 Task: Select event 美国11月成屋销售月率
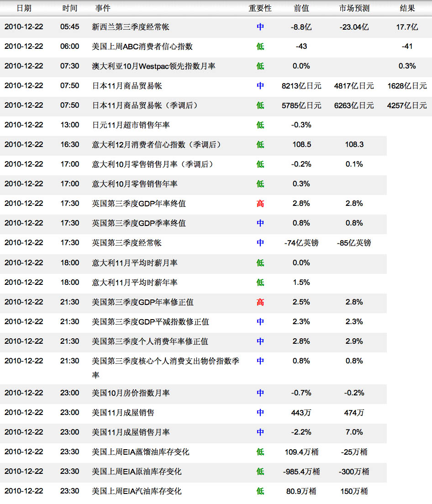131,432
